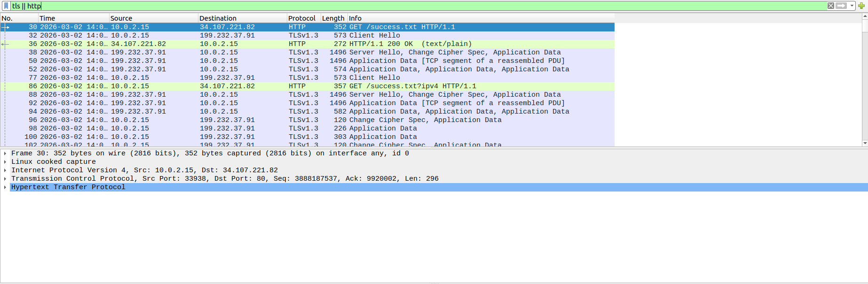Select packet 88 Server Hello row
868x284 pixels.
tap(308, 95)
